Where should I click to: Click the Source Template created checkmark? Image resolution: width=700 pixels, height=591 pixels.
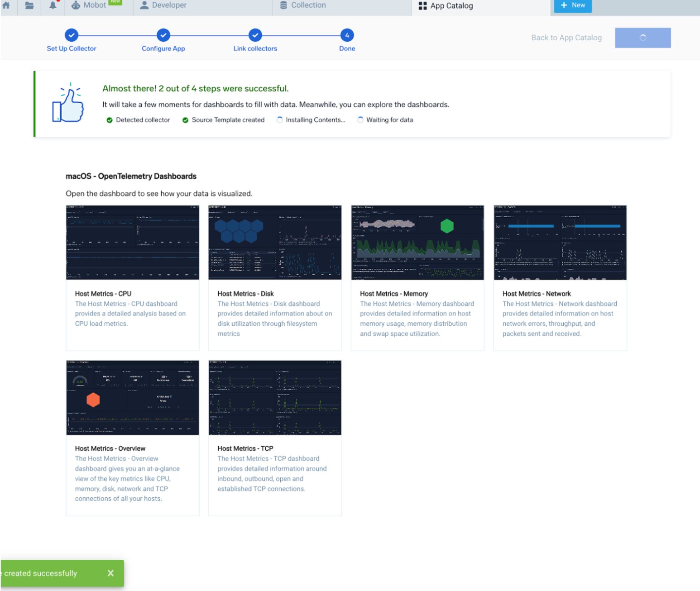[185, 120]
